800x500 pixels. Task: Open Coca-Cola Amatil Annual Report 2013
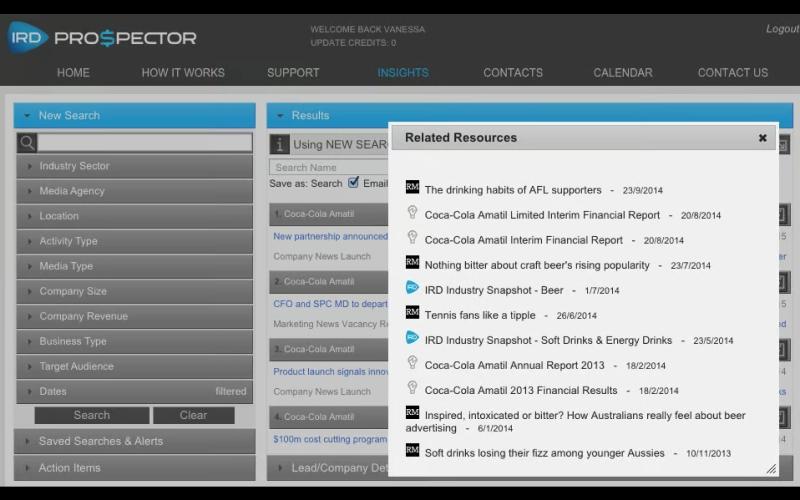pyautogui.click(x=514, y=365)
